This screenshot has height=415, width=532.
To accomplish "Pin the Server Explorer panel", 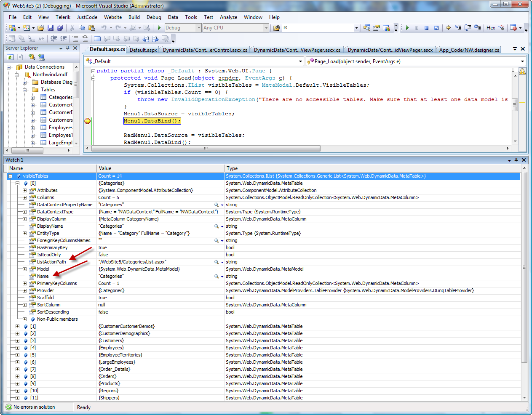I will tap(67, 48).
